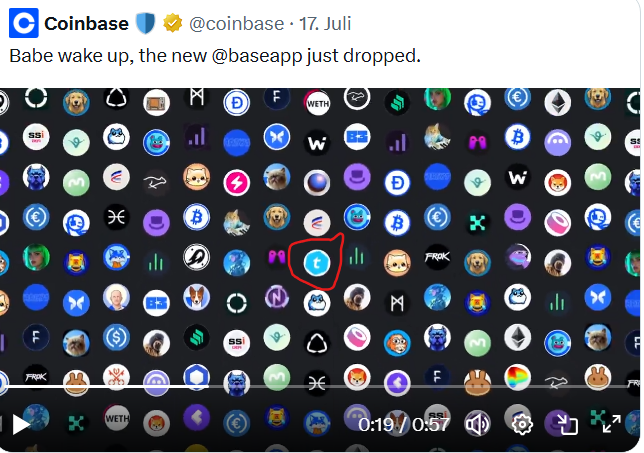This screenshot has height=453, width=644.
Task: Click the gold verified badge
Action: (172, 22)
